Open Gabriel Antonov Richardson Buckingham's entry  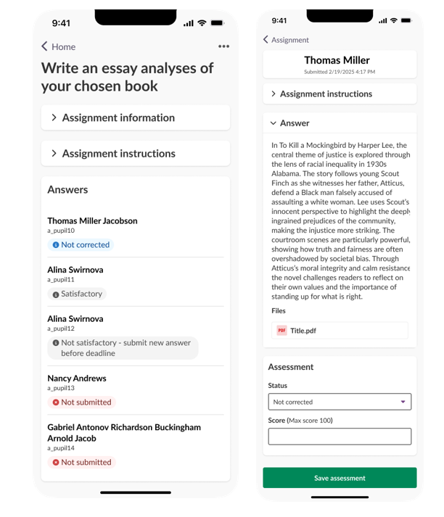click(x=135, y=444)
